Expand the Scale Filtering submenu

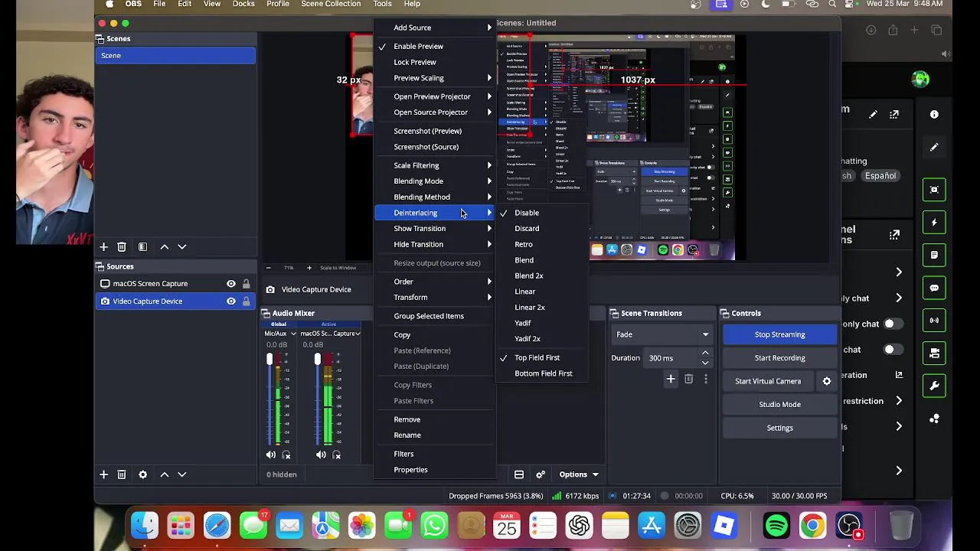pyautogui.click(x=435, y=165)
